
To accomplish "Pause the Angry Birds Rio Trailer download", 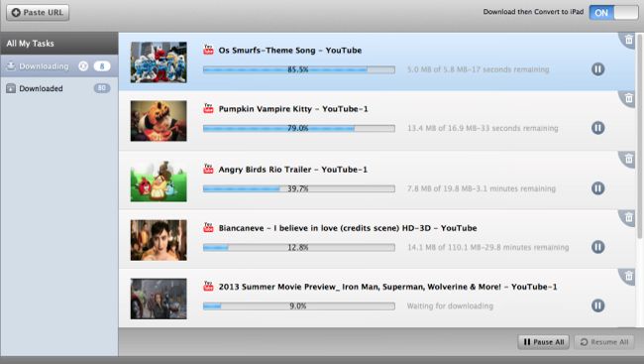I will coord(598,188).
